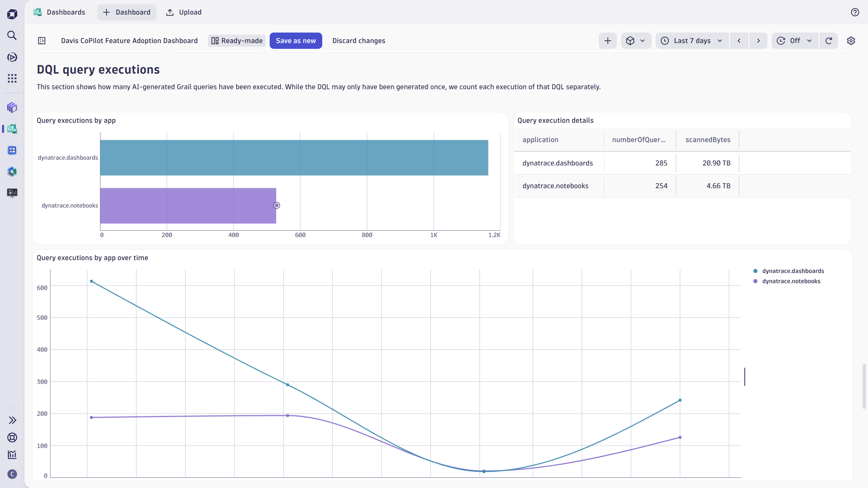
Task: Open the Ready-made templates menu
Action: (x=236, y=40)
